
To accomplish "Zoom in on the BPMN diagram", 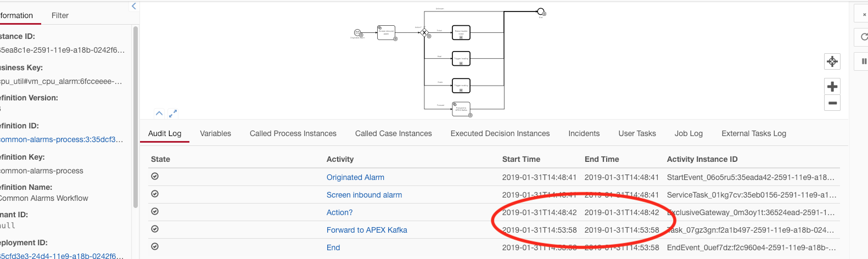I will (x=832, y=86).
